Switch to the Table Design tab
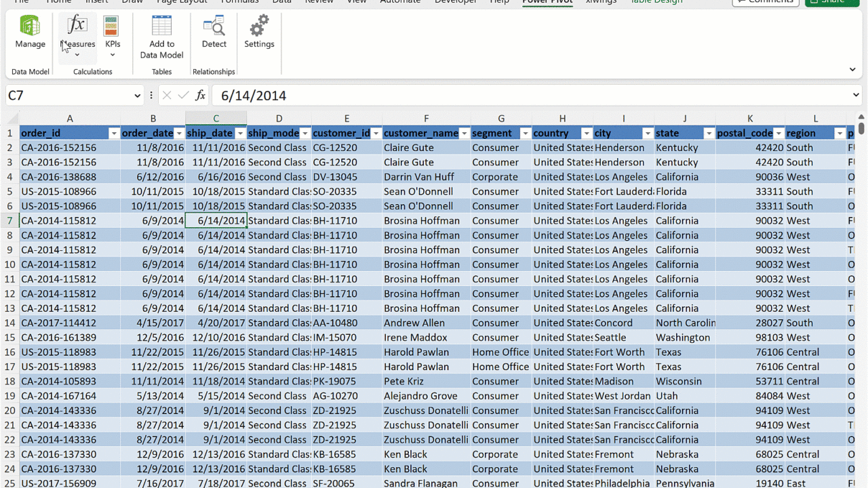Screen dimensions: 868x488 (x=656, y=2)
